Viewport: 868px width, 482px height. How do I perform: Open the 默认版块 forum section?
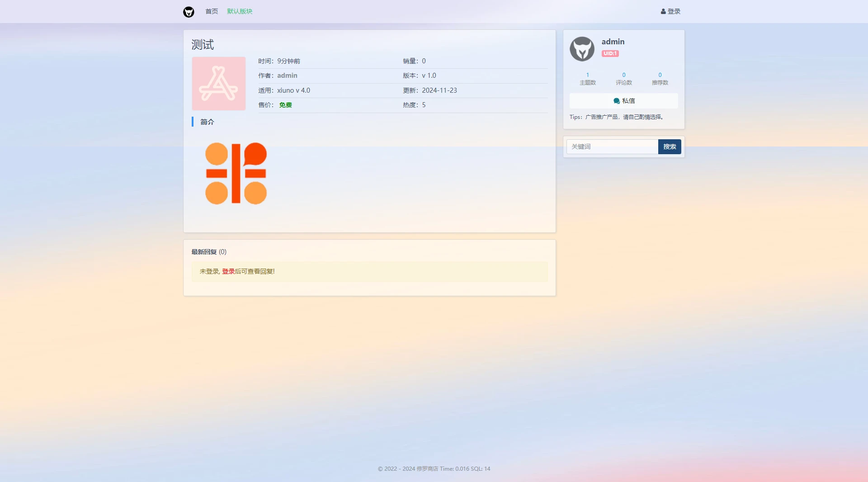(x=240, y=11)
